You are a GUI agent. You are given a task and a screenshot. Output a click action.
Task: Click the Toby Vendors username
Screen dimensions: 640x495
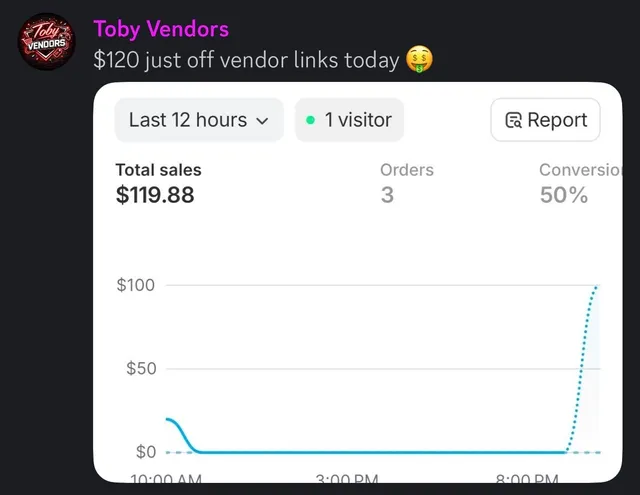click(161, 29)
